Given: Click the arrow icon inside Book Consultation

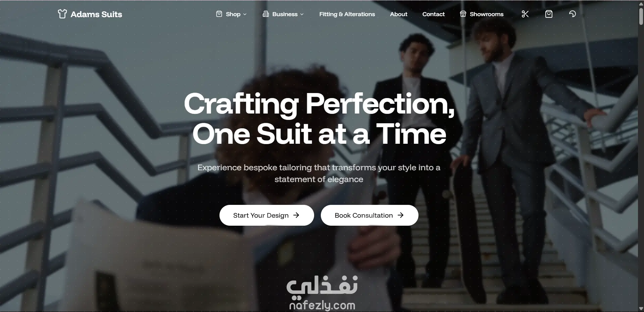Looking at the screenshot, I should click(400, 215).
